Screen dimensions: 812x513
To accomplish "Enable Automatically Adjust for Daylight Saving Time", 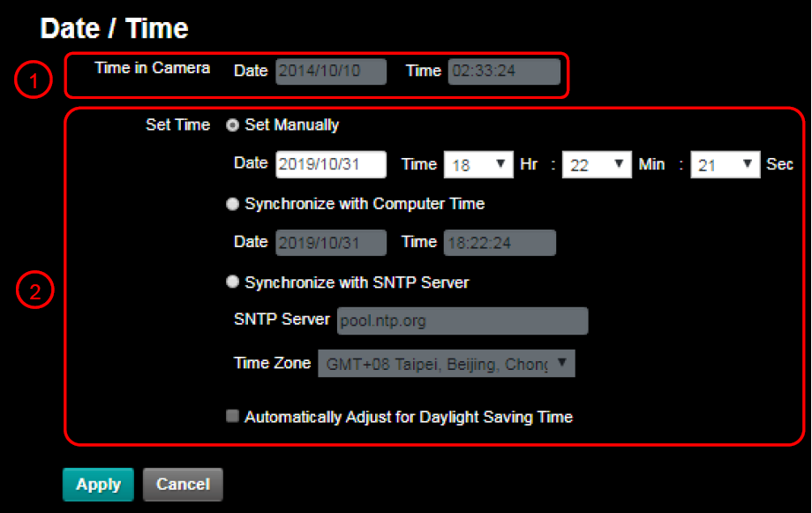I will (x=232, y=415).
